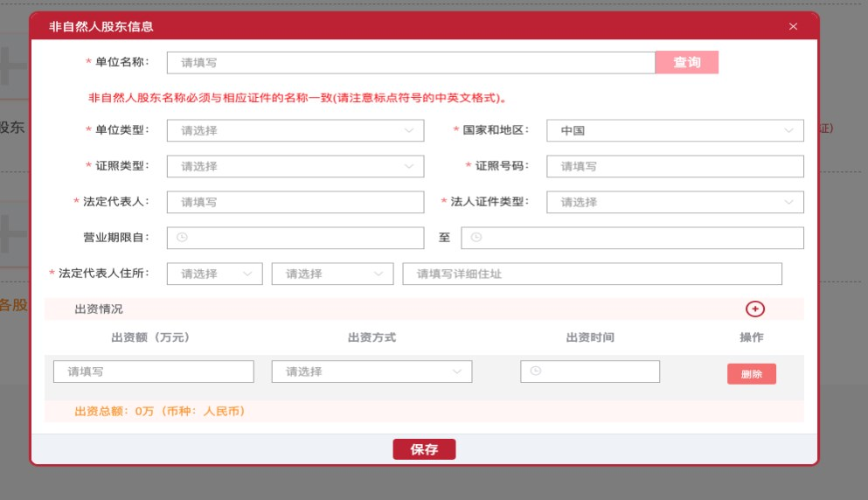The width and height of the screenshot is (868, 500).
Task: Click the 删除 button in investment row
Action: click(751, 374)
